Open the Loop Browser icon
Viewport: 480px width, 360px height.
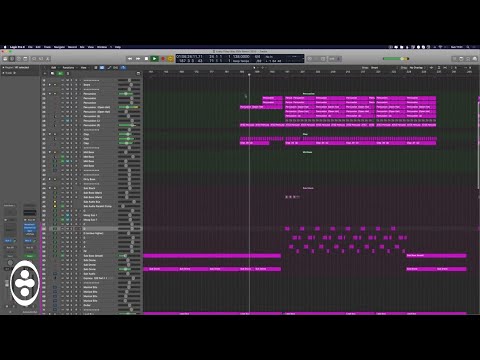click(468, 59)
